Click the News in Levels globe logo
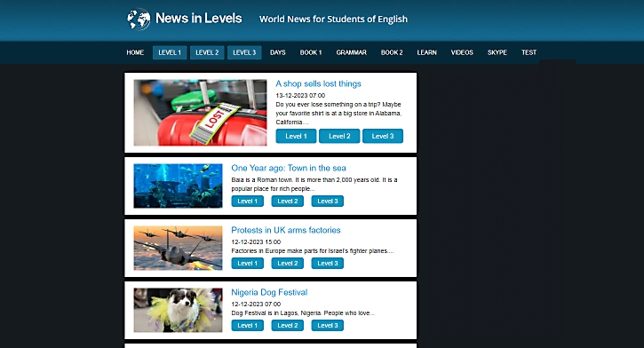 click(x=139, y=19)
